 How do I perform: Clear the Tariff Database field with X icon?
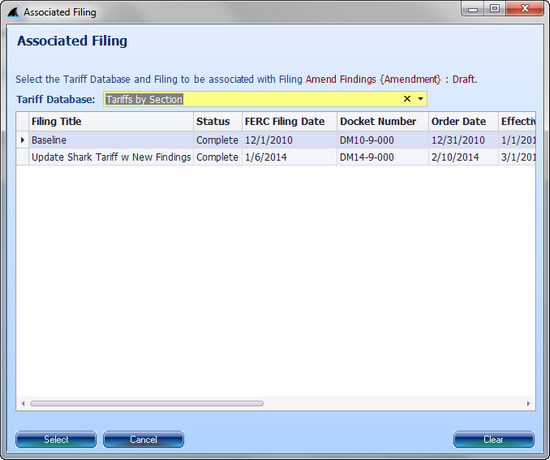(x=407, y=99)
